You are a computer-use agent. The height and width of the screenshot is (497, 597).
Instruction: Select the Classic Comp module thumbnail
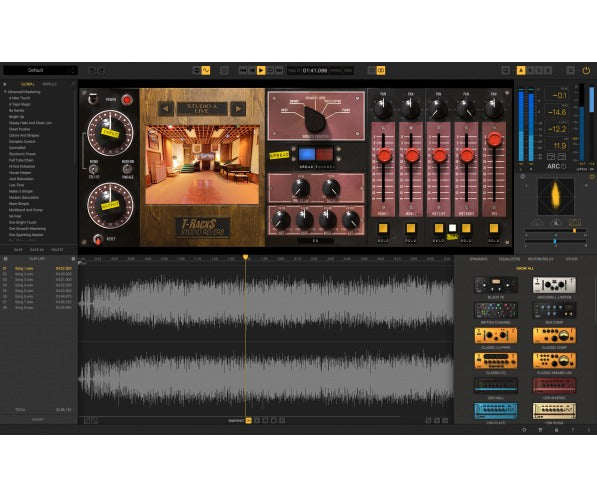click(554, 336)
